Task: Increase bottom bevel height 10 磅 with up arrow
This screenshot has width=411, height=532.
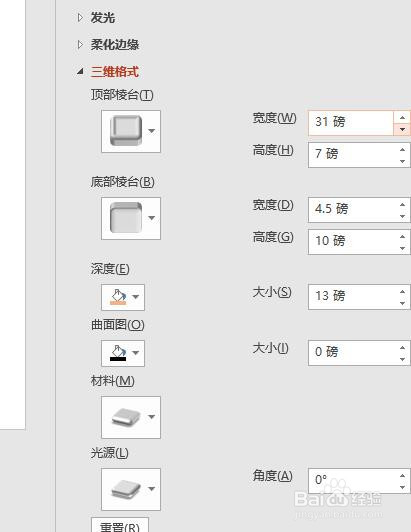Action: coord(402,236)
